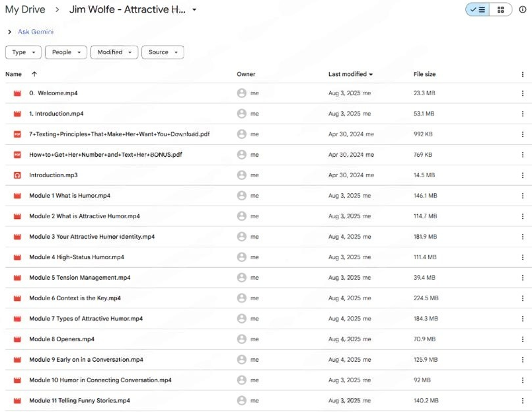
Task: Click the audio icon for Introduction.mp3
Action: click(x=17, y=175)
